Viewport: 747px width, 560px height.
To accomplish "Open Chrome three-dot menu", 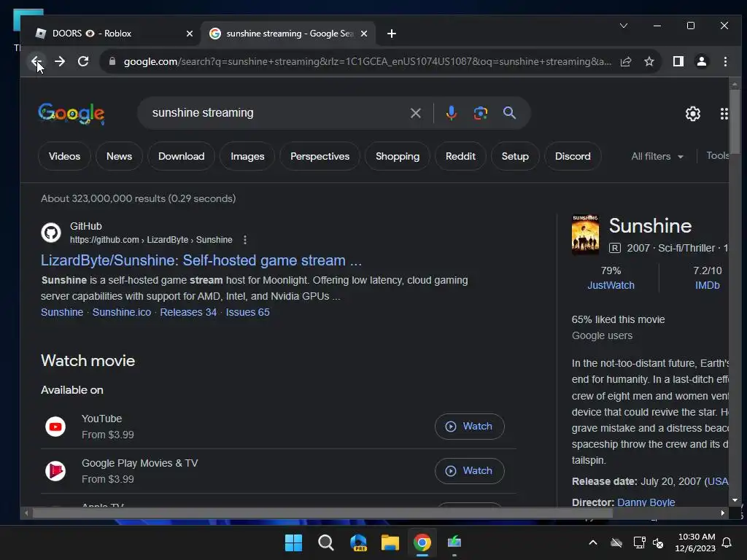I will (x=725, y=61).
